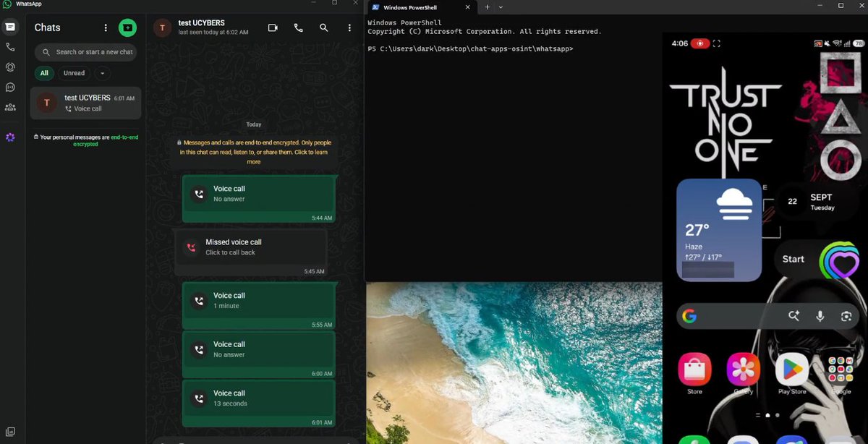Open the 13 seconds voice call entry
Image resolution: width=868 pixels, height=444 pixels.
pyautogui.click(x=259, y=404)
